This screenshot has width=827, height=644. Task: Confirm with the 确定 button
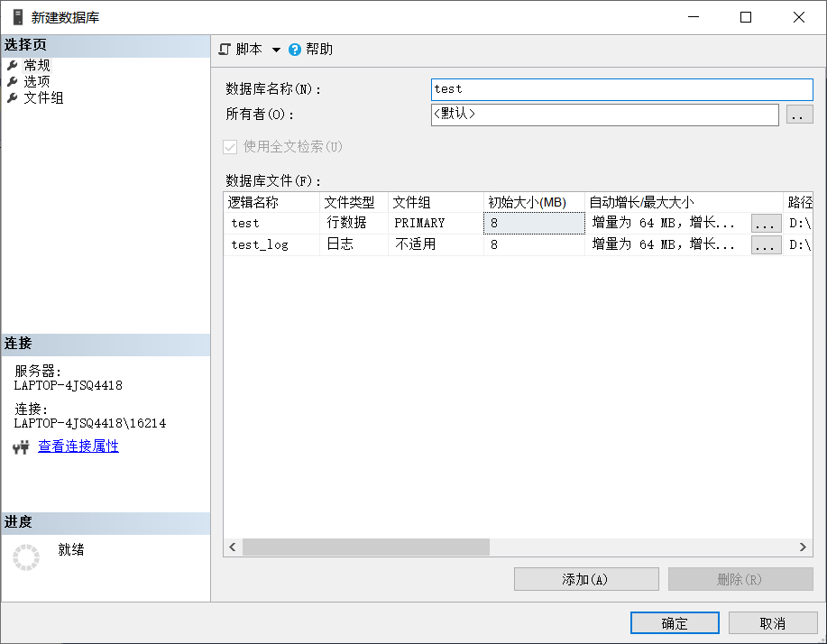tap(675, 623)
